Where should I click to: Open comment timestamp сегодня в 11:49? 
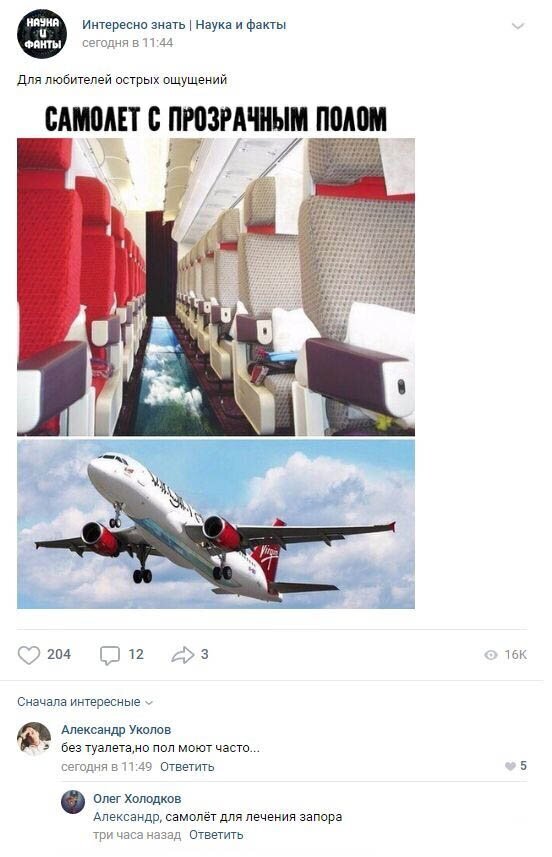coord(107,767)
